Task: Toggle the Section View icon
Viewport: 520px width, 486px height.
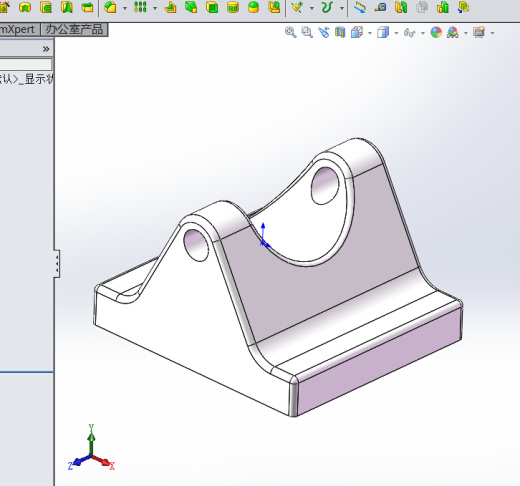Action: (340, 32)
